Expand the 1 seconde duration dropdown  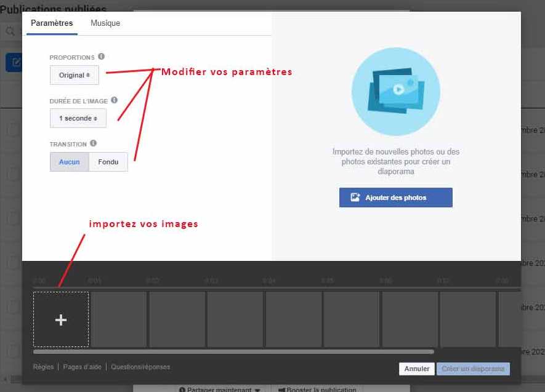tap(78, 118)
